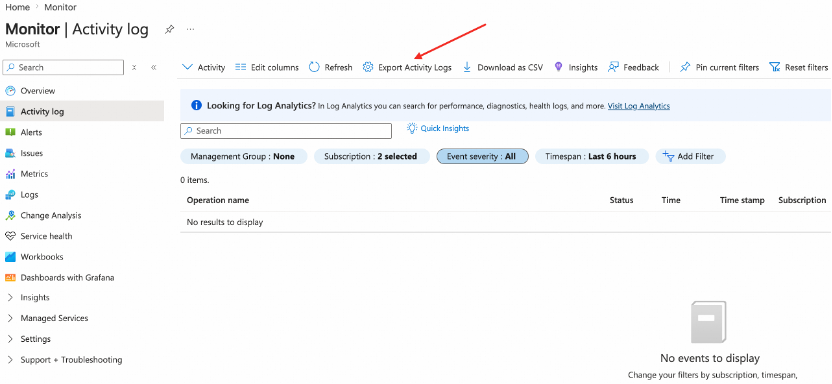Click the Download as CSV label

click(x=510, y=67)
